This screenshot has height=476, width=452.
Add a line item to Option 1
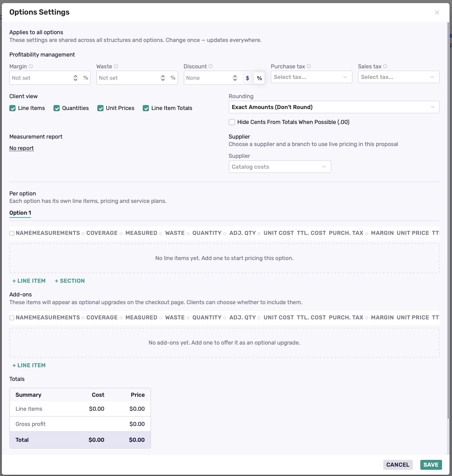tap(29, 281)
